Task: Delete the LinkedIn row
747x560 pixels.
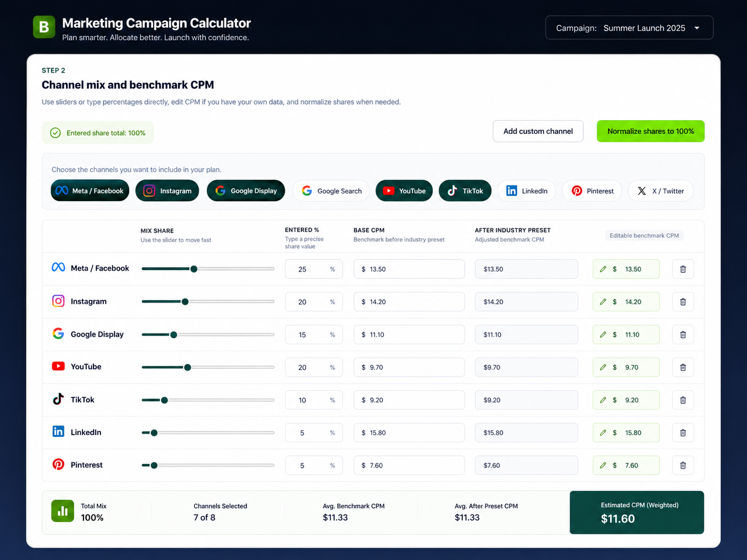Action: pyautogui.click(x=683, y=433)
